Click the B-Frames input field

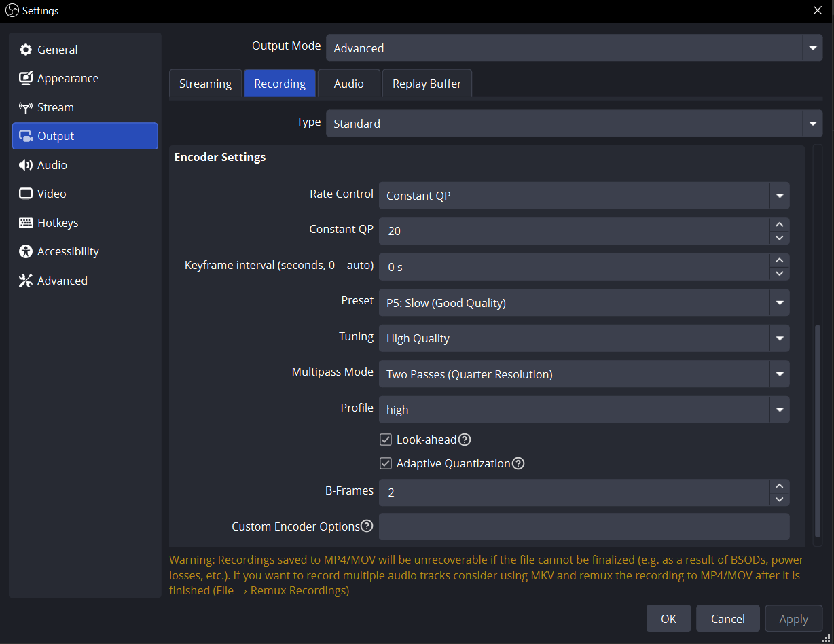point(575,493)
